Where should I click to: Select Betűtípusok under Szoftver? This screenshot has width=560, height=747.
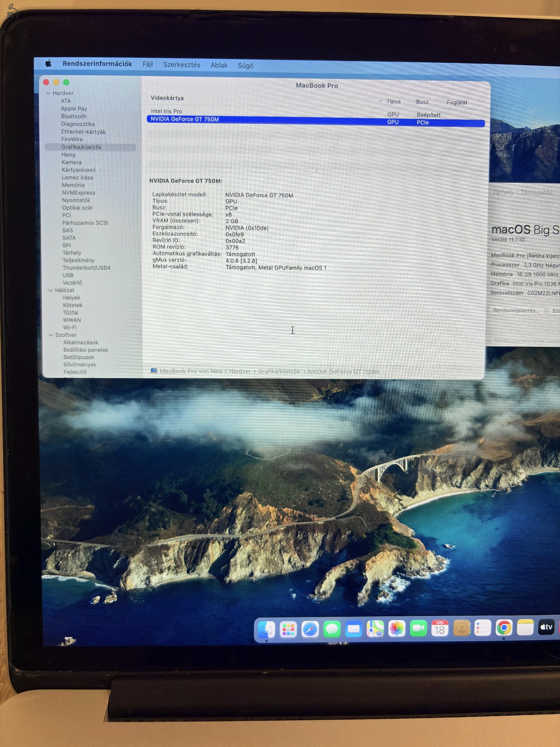click(x=79, y=357)
